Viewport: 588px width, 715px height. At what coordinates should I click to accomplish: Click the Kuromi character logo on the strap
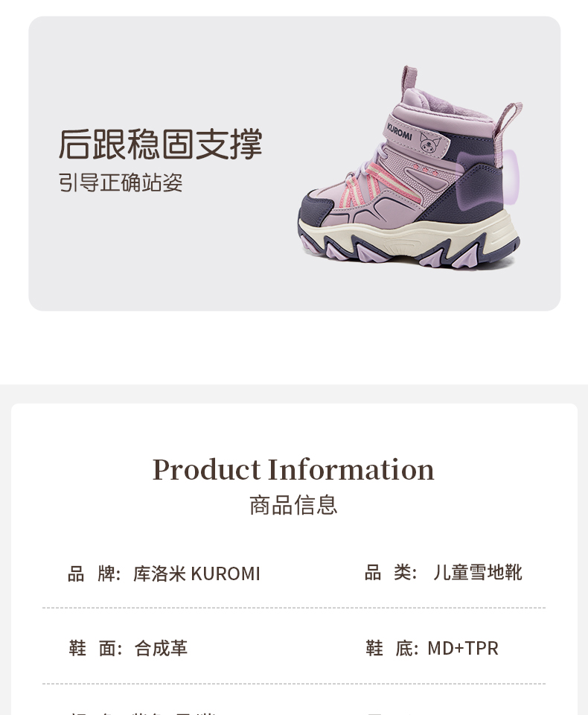pos(430,143)
